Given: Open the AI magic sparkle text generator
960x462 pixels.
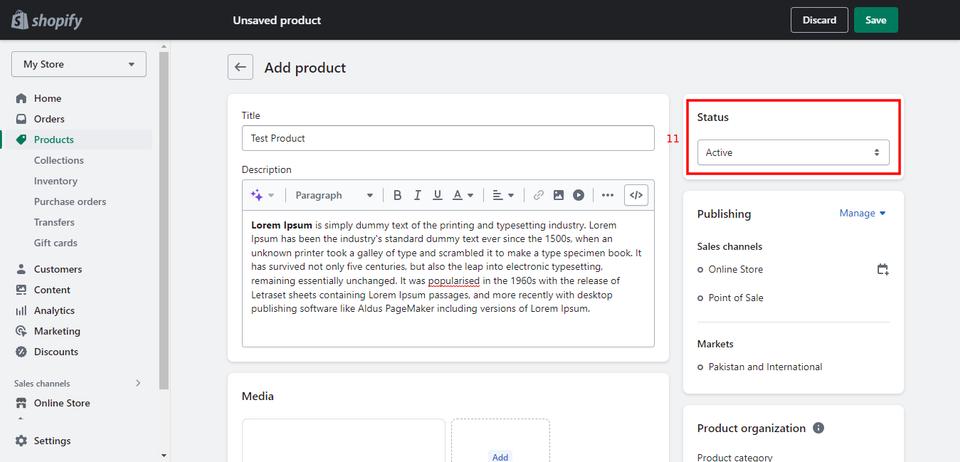Looking at the screenshot, I should pyautogui.click(x=257, y=195).
